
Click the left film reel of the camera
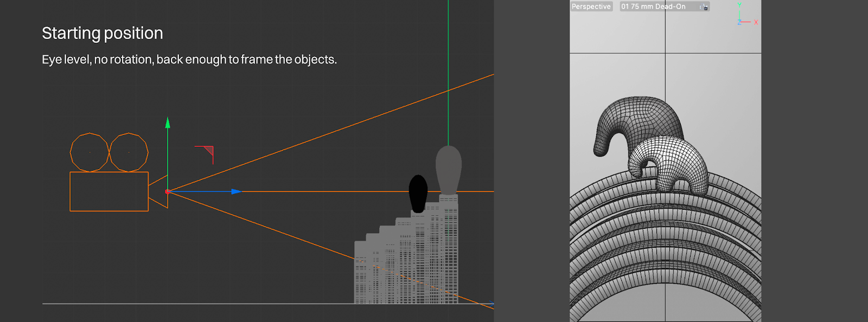click(x=90, y=152)
